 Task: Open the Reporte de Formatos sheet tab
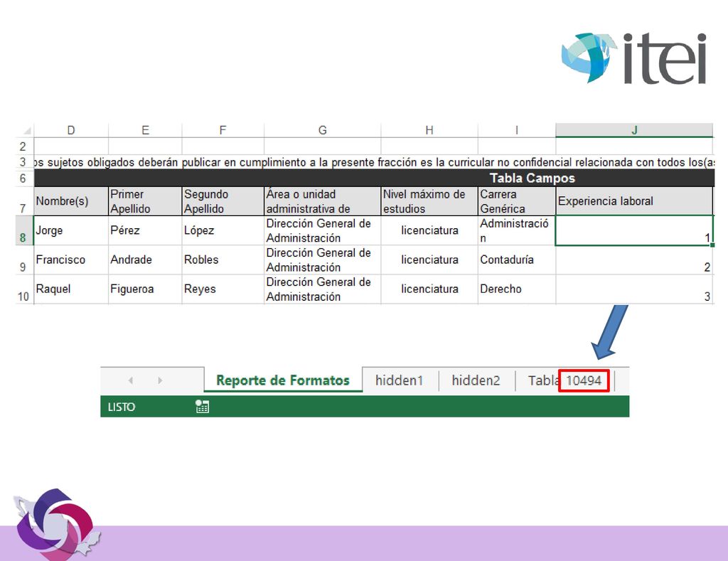point(283,380)
